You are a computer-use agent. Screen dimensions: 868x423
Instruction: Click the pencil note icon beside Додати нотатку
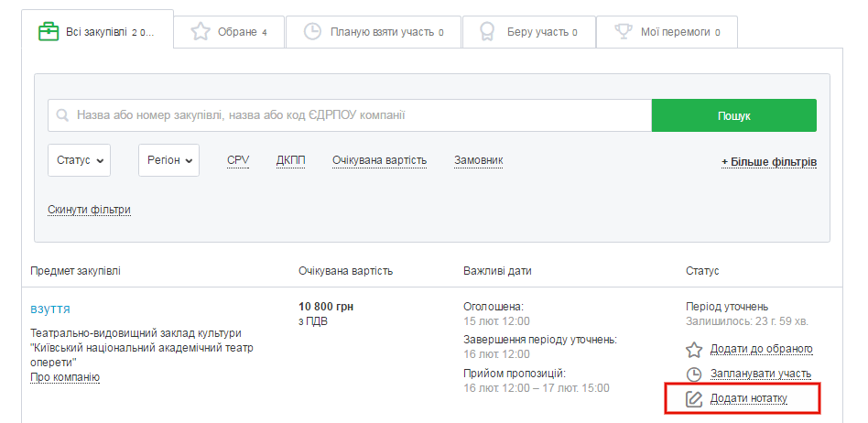tap(694, 398)
